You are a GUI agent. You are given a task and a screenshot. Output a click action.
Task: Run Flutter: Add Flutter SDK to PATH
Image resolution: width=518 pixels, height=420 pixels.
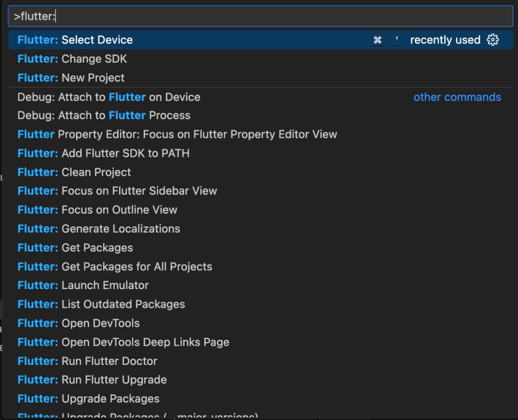(260, 153)
